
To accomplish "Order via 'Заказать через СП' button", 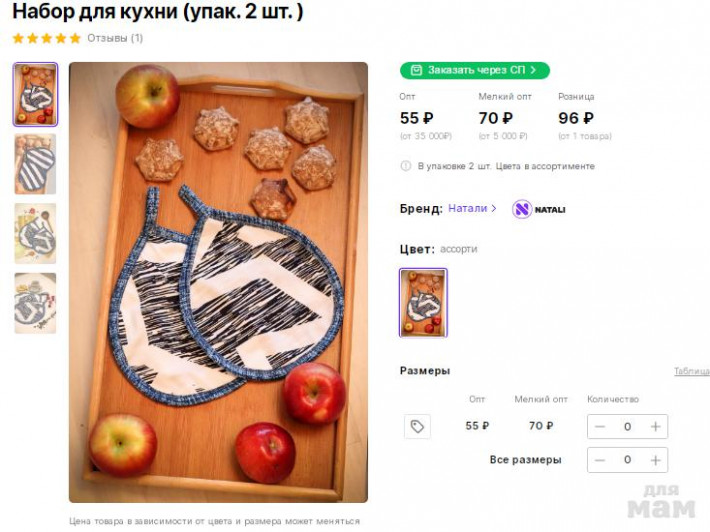I will tap(475, 70).
